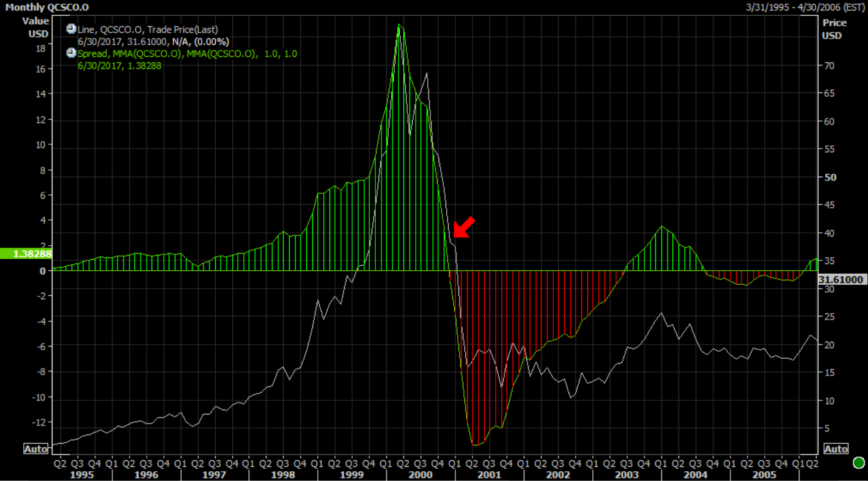The width and height of the screenshot is (868, 481).
Task: Click the 2000 year label on the time axis
Action: pyautogui.click(x=421, y=474)
